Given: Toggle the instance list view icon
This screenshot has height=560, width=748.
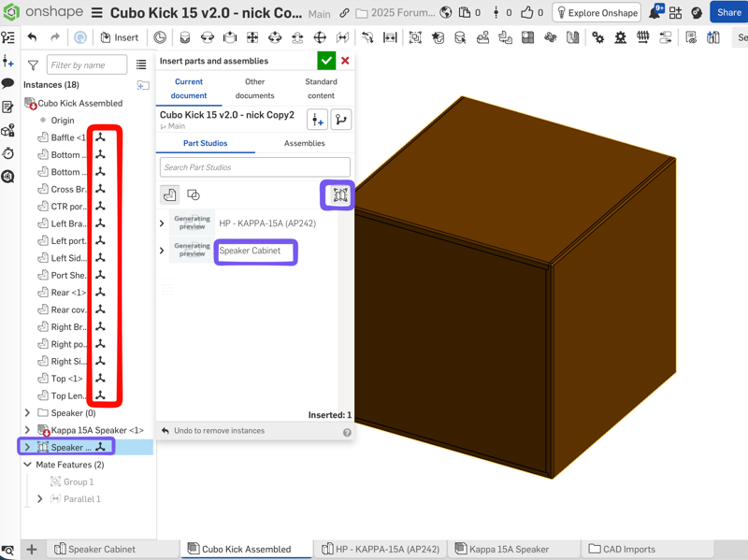Looking at the screenshot, I should pos(141,65).
